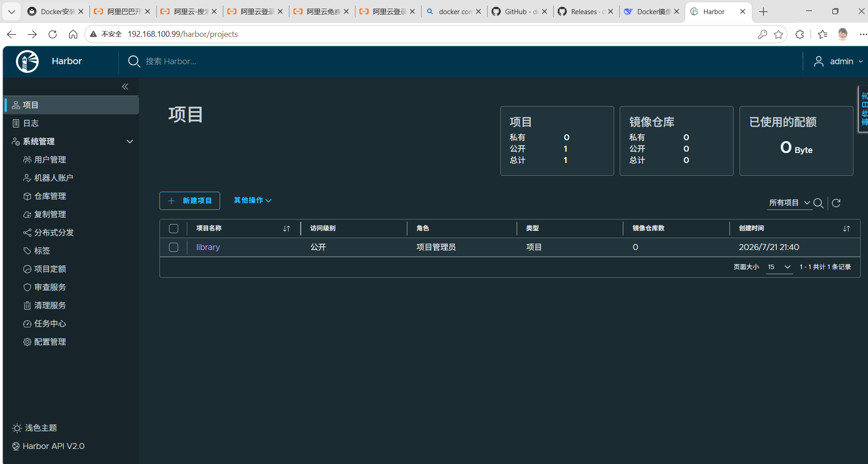Check the library project row checkbox
The image size is (868, 464).
coord(174,247)
